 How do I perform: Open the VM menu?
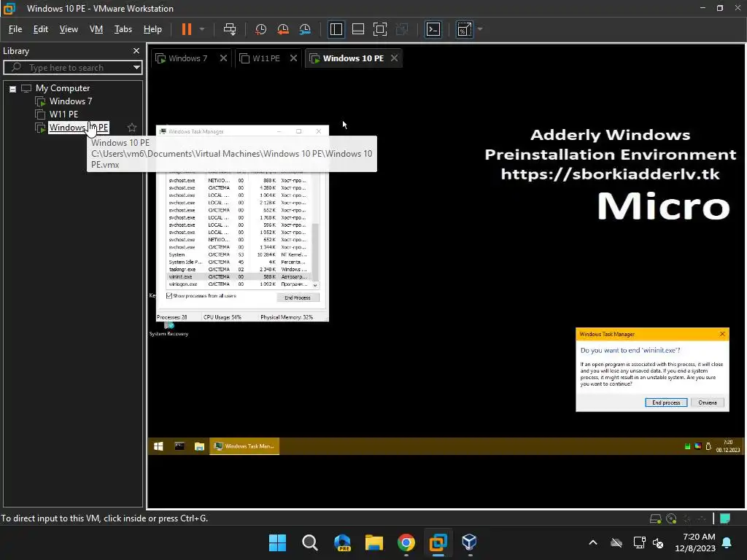(96, 29)
